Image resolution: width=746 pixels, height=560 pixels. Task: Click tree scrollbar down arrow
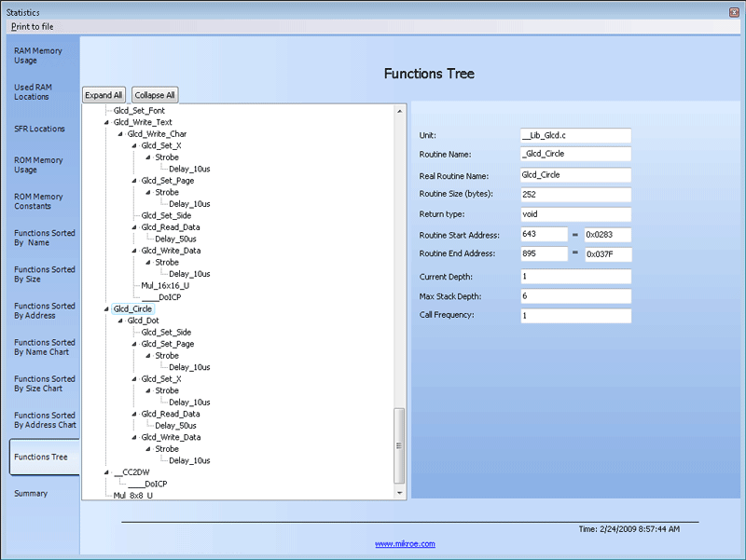tap(400, 493)
